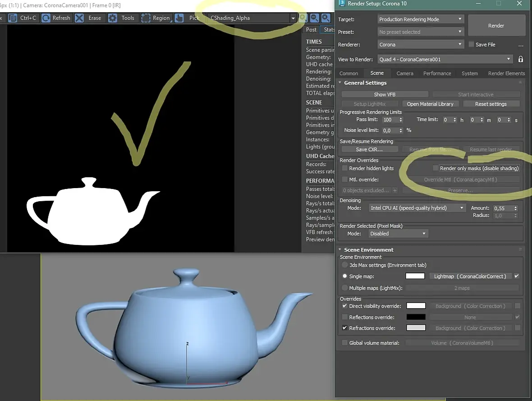Click the Ctrl+C copy icon in VFB
532x401 pixels.
point(13,18)
